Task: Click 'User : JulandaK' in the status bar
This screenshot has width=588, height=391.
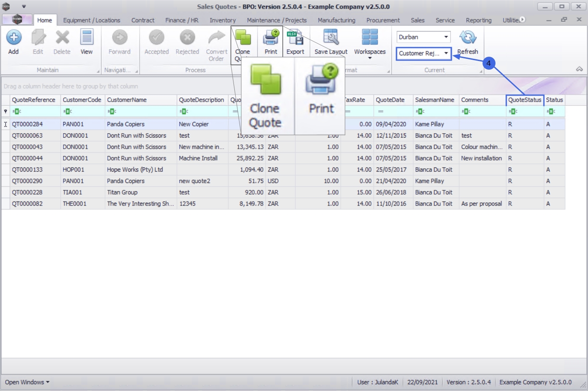Action: click(x=378, y=382)
